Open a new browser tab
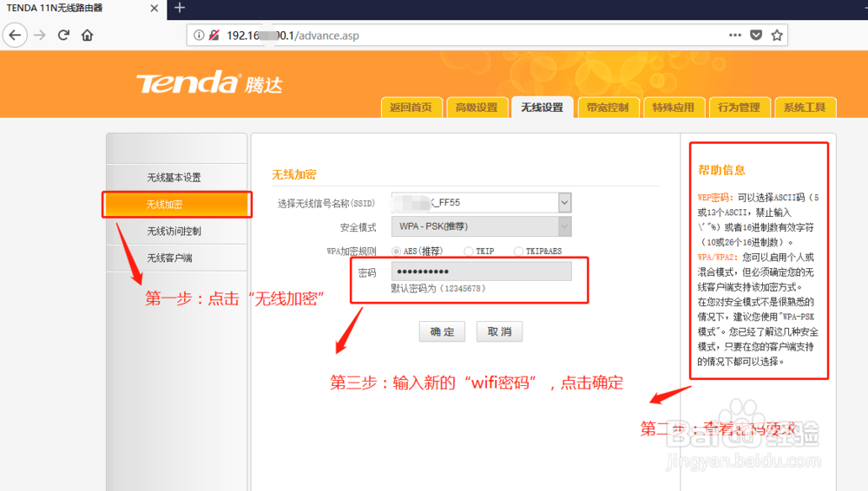868x491 pixels. tap(180, 8)
